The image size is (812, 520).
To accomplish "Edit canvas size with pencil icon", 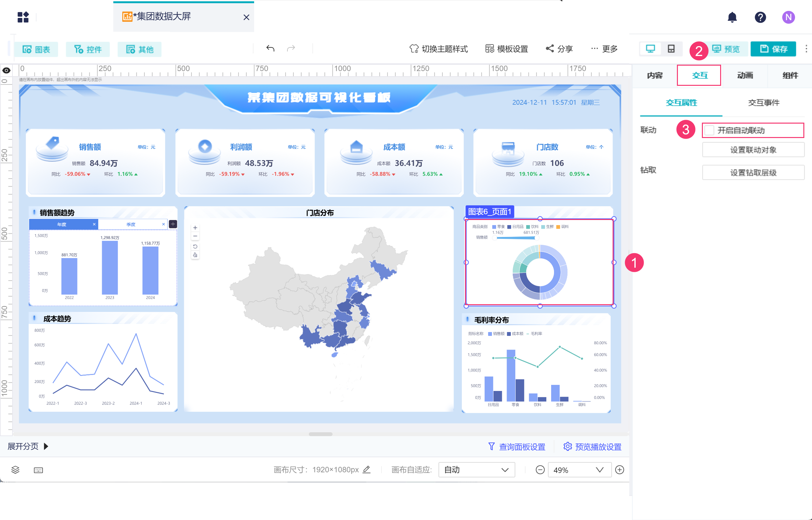I will point(366,469).
